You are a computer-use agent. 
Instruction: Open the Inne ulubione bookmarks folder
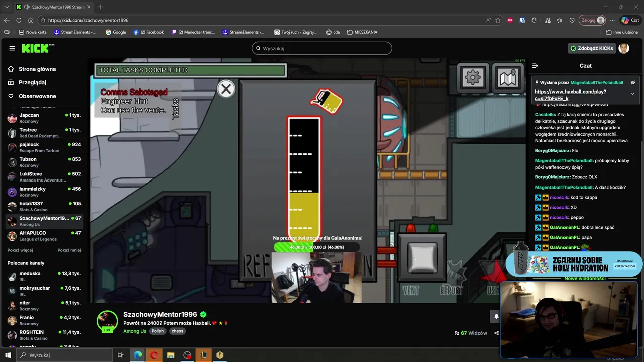(x=622, y=32)
